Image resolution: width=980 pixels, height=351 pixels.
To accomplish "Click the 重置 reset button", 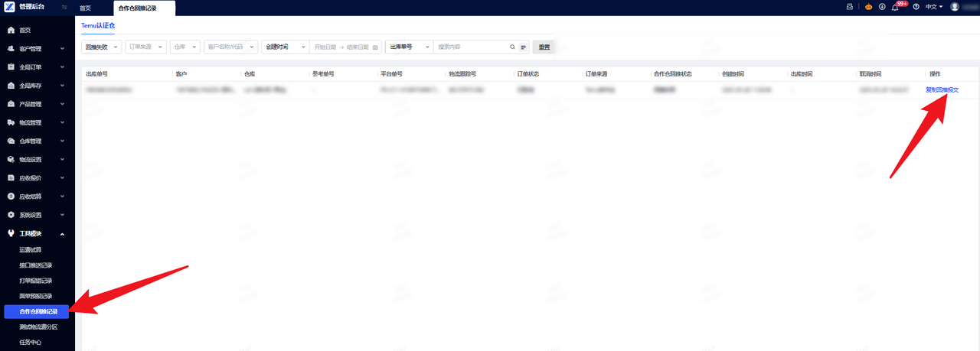I will [x=544, y=47].
